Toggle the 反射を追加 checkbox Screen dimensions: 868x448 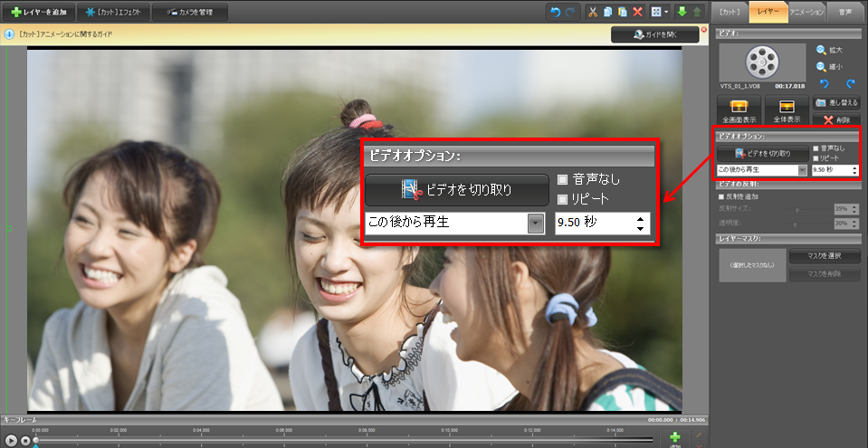coord(721,196)
